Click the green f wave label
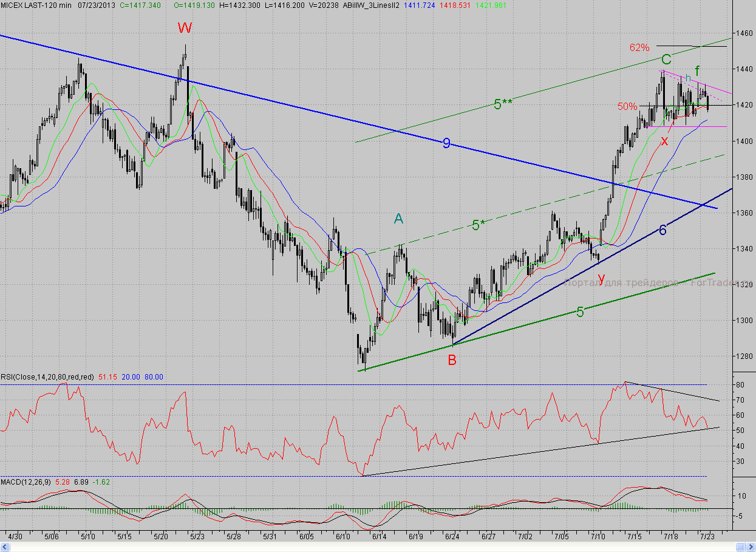The image size is (756, 552). [698, 71]
